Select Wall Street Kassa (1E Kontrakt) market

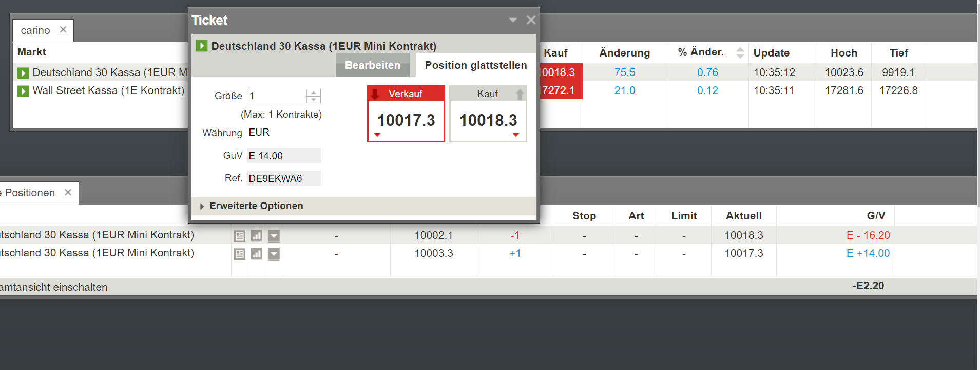[x=108, y=90]
